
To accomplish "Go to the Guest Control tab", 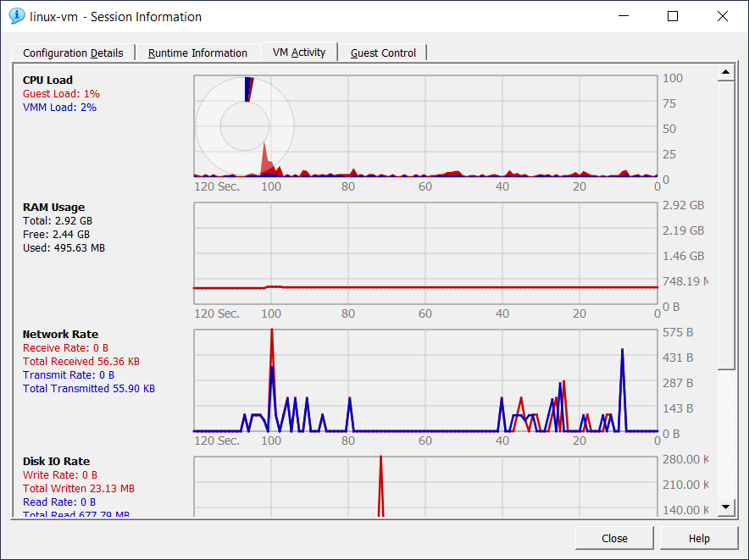I will pyautogui.click(x=383, y=53).
